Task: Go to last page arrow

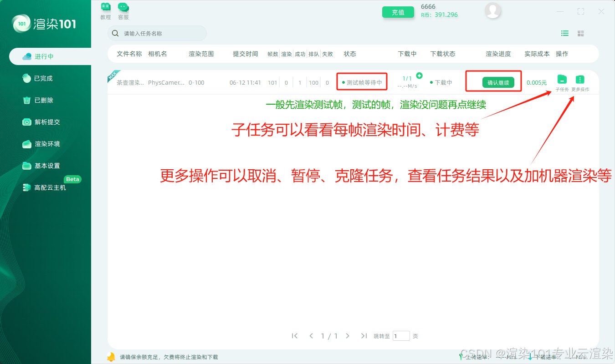Action: (364, 336)
